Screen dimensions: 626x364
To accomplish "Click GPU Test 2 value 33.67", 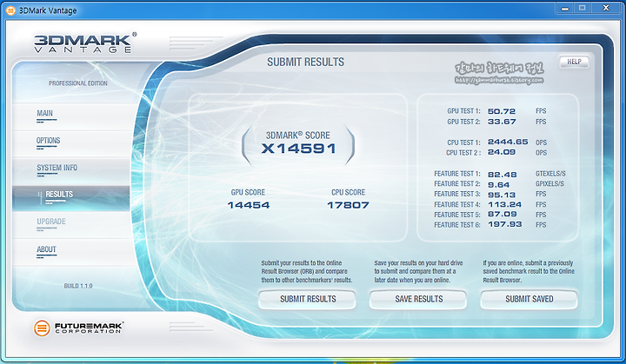I will point(502,122).
